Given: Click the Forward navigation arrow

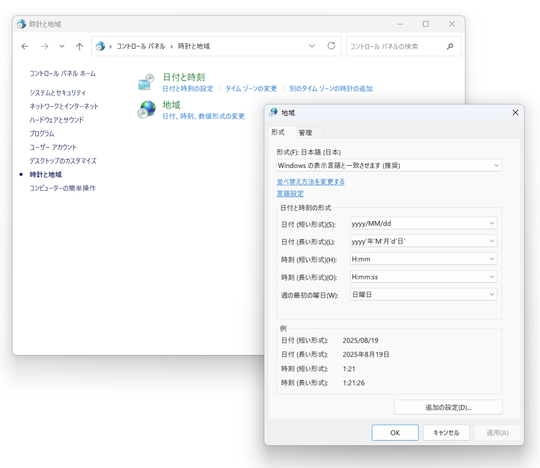Looking at the screenshot, I should pos(45,46).
